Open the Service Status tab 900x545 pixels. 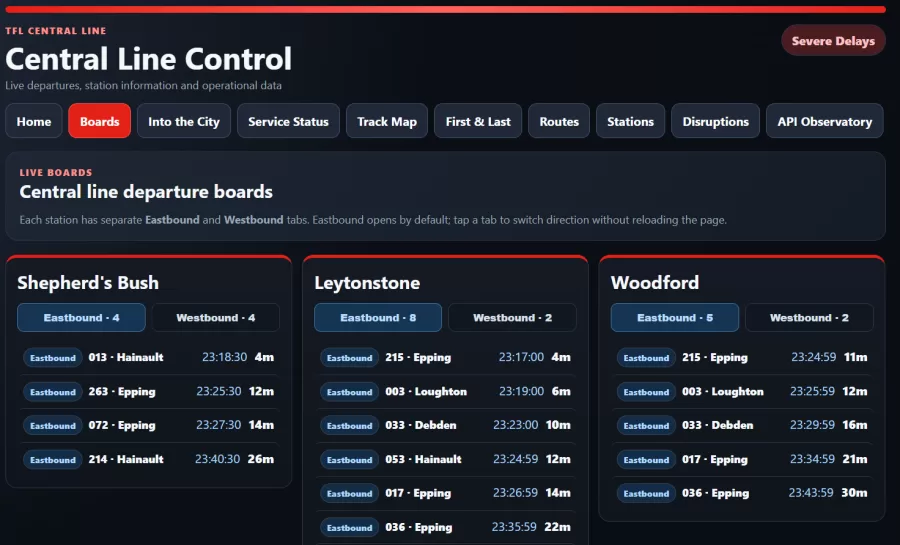pos(288,121)
